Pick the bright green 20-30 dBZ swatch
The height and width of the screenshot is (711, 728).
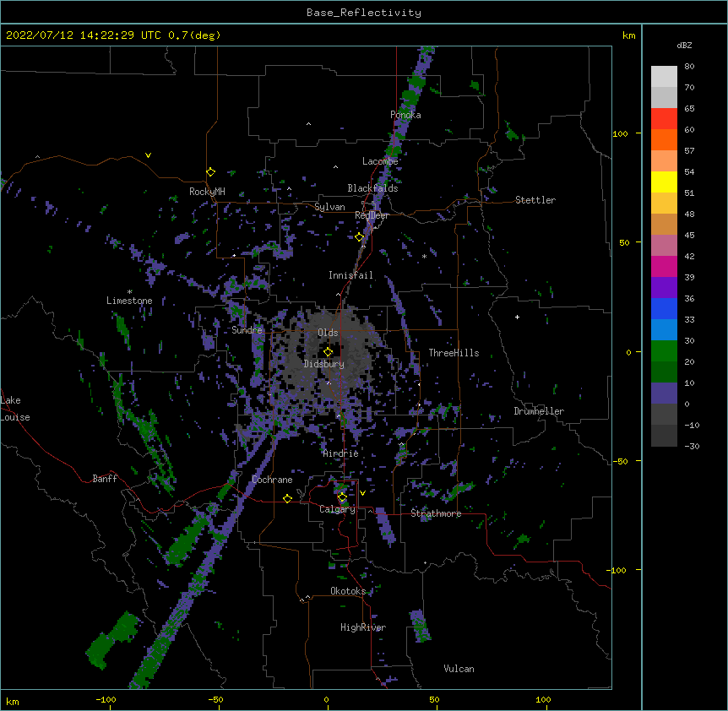(x=664, y=351)
